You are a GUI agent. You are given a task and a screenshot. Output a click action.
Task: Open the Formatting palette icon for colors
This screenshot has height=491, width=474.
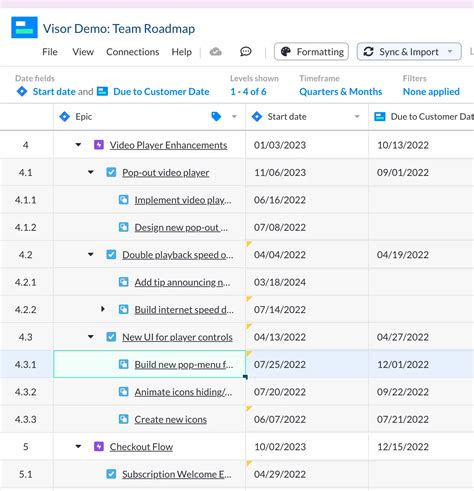[286, 52]
